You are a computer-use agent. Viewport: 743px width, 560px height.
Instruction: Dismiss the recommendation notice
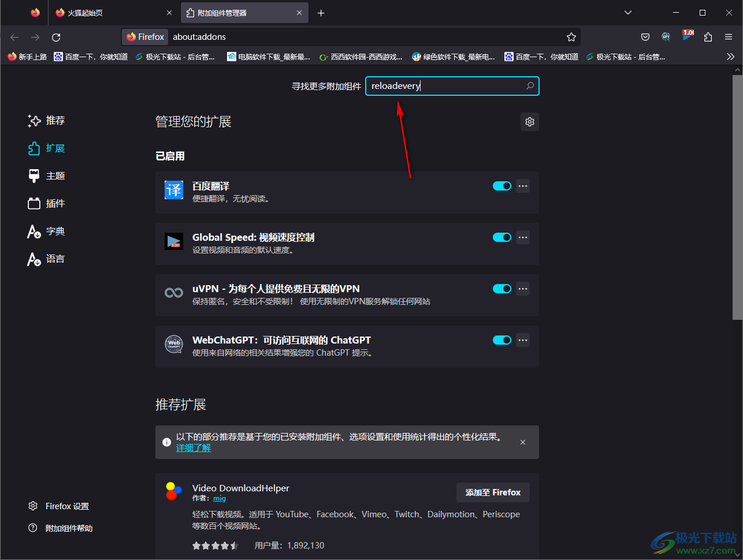point(523,442)
